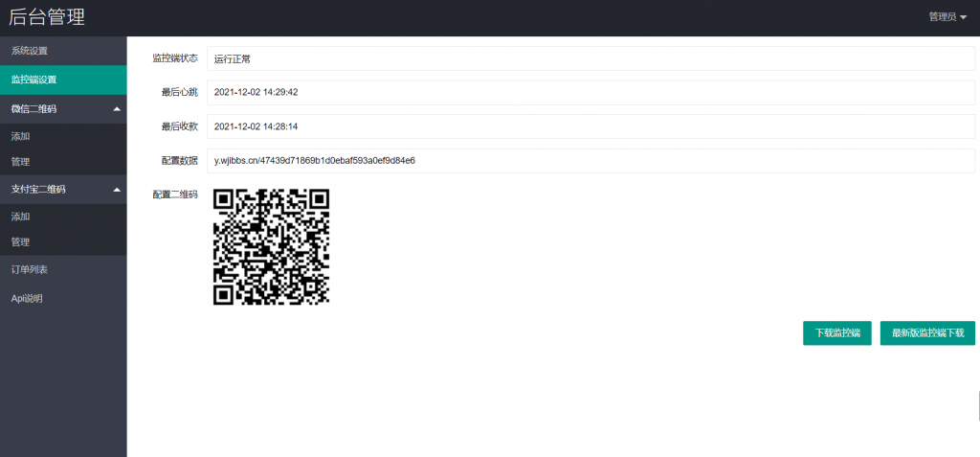Click the 配置数据 URL field
Image resolution: width=980 pixels, height=457 pixels.
590,160
